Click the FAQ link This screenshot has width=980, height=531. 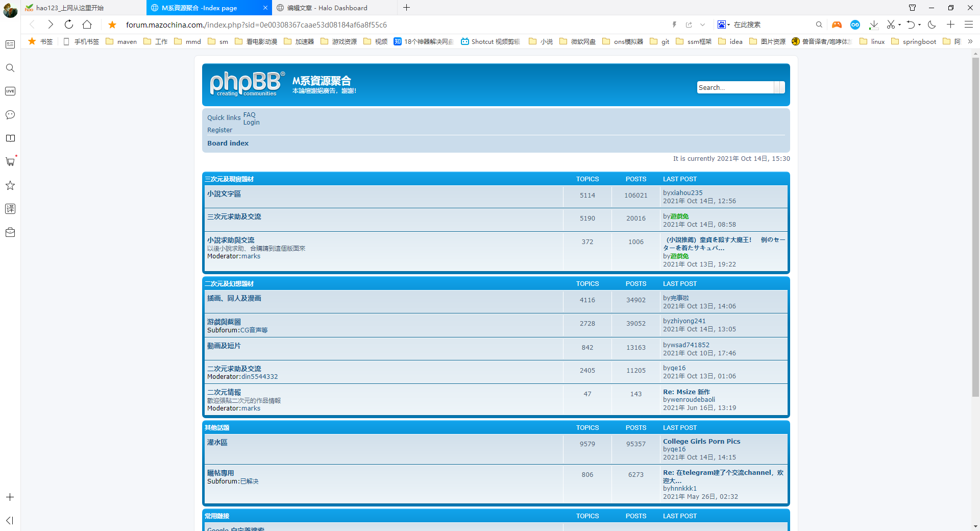click(249, 115)
